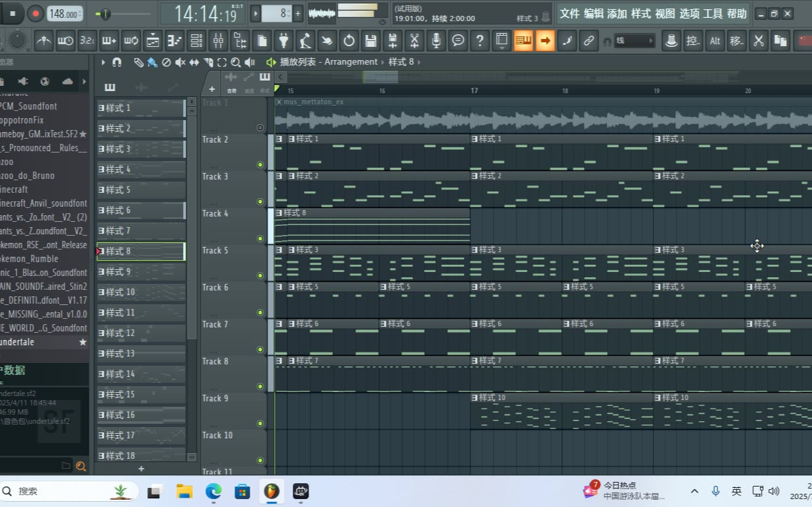812x507 pixels.
Task: Select the playlist blue paint brush tool
Action: 152,62
